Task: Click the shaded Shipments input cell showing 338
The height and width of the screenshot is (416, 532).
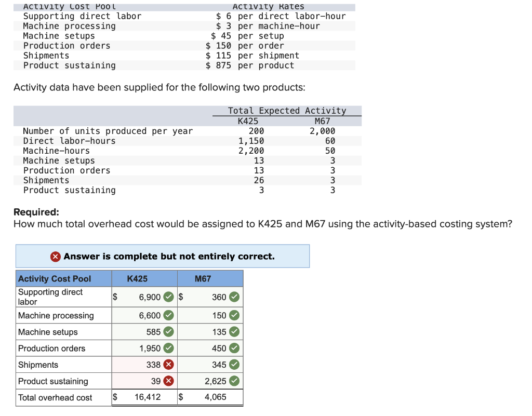Action: (x=154, y=365)
